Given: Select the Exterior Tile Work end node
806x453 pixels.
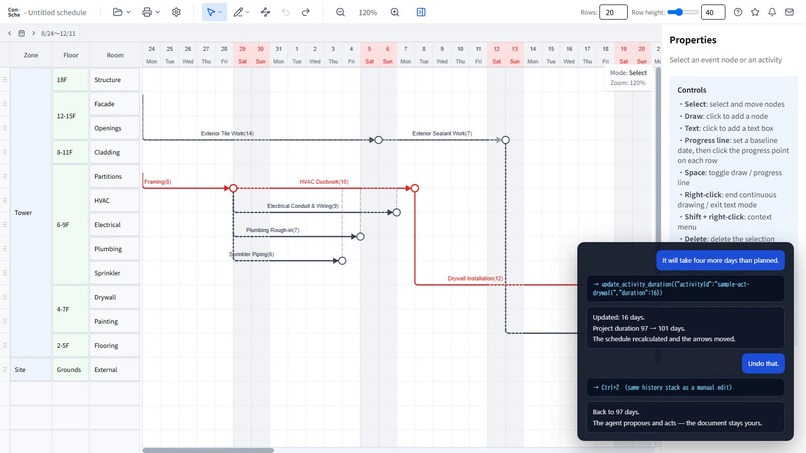Looking at the screenshot, I should pyautogui.click(x=378, y=140).
